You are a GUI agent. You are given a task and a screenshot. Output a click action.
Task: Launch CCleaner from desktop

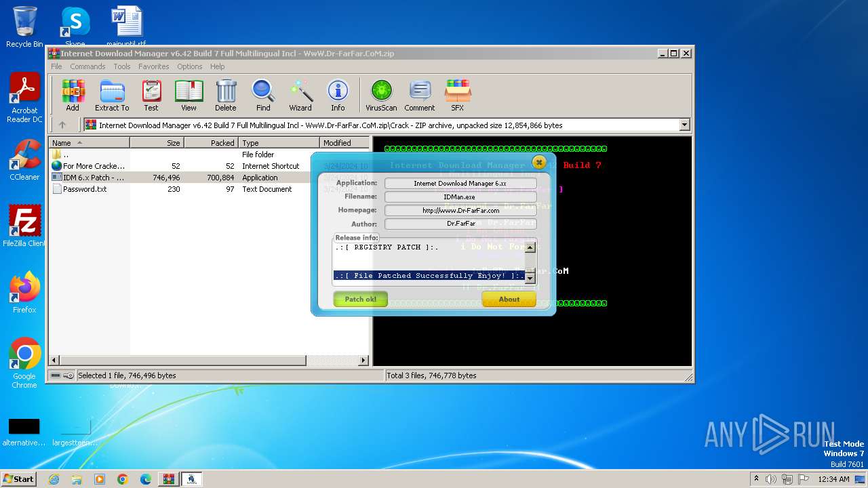point(24,160)
